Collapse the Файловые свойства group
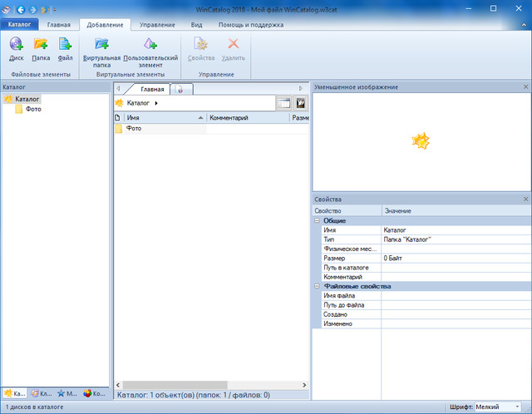 tap(317, 286)
